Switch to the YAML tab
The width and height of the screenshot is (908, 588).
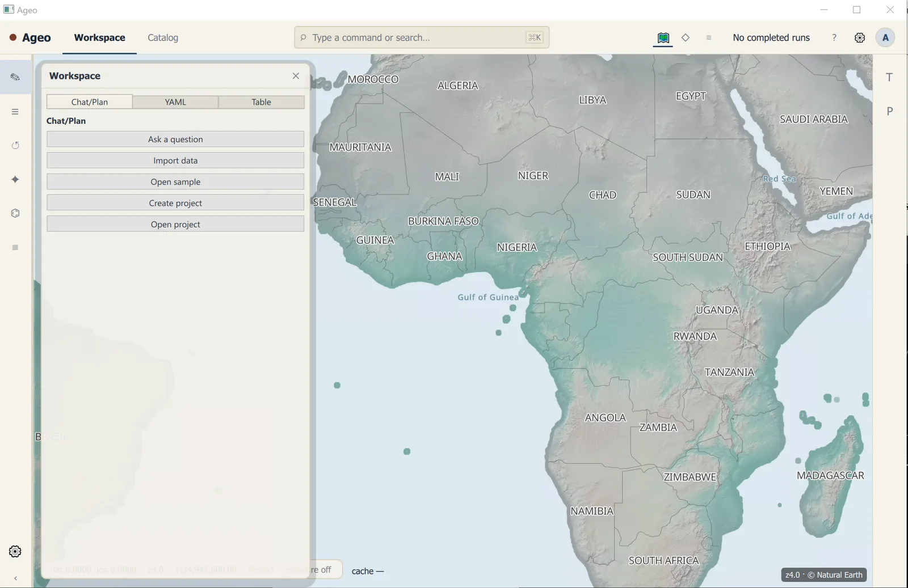tap(175, 101)
